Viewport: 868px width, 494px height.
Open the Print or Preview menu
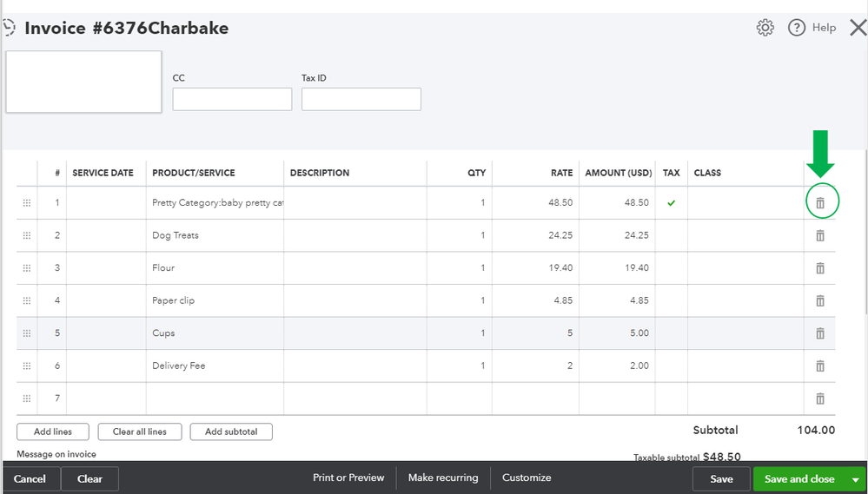click(348, 478)
